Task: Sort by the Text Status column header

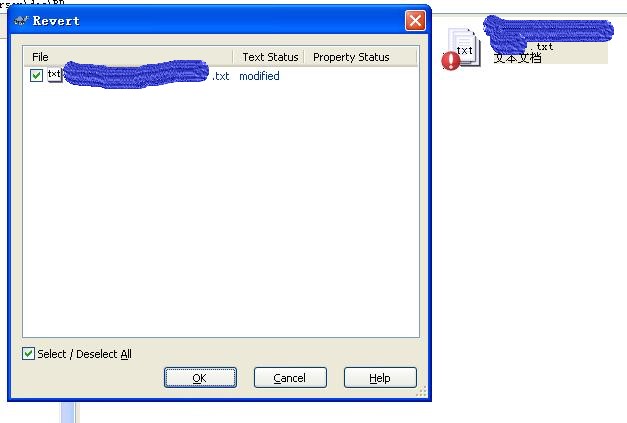Action: (x=269, y=57)
